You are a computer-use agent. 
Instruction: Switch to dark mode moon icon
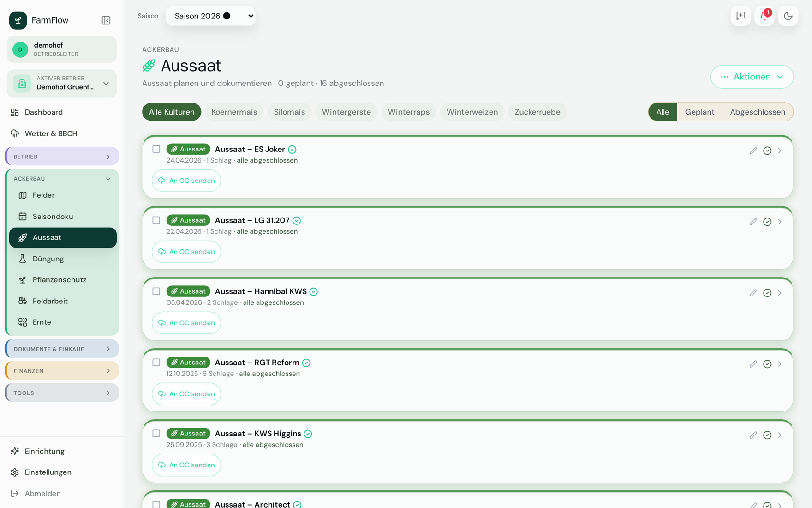[x=788, y=16]
